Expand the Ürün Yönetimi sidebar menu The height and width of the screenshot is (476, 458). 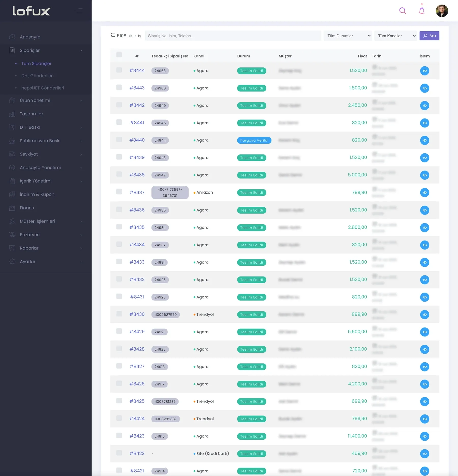click(x=46, y=100)
